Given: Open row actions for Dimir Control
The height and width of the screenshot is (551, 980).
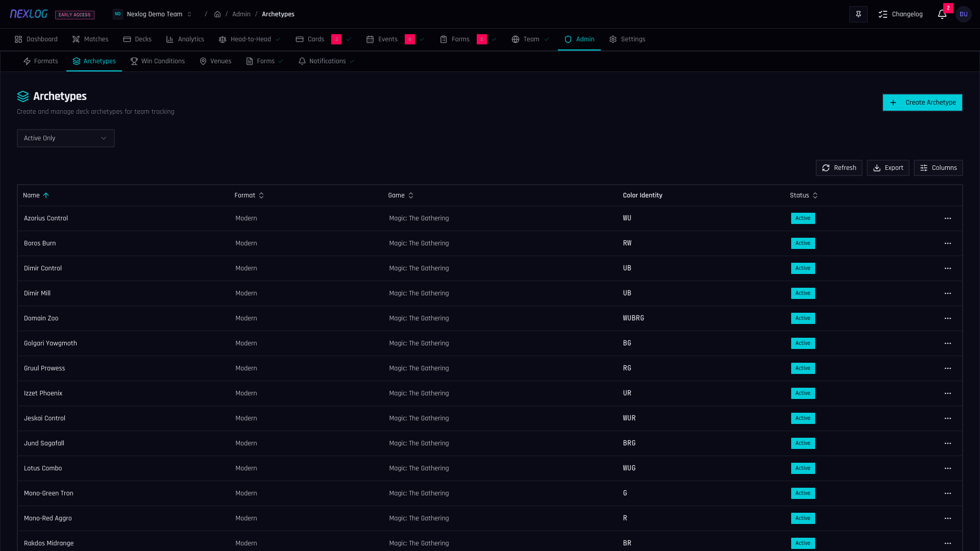Looking at the screenshot, I should pos(948,268).
